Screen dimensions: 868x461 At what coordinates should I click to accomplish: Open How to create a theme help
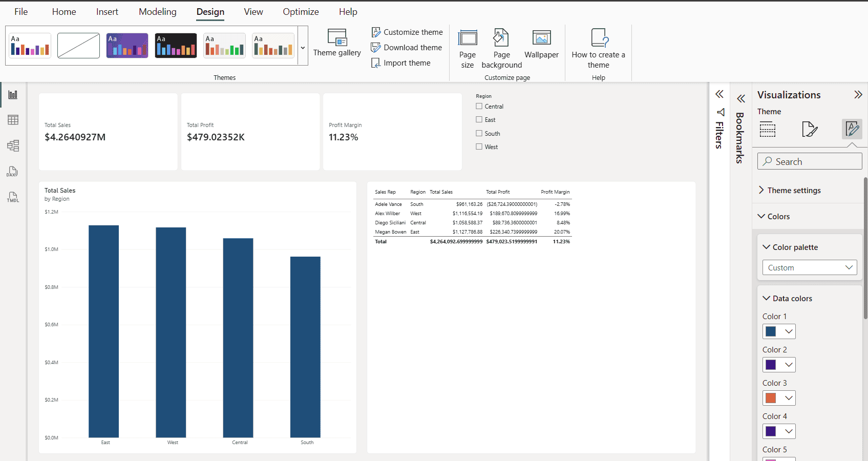[598, 49]
